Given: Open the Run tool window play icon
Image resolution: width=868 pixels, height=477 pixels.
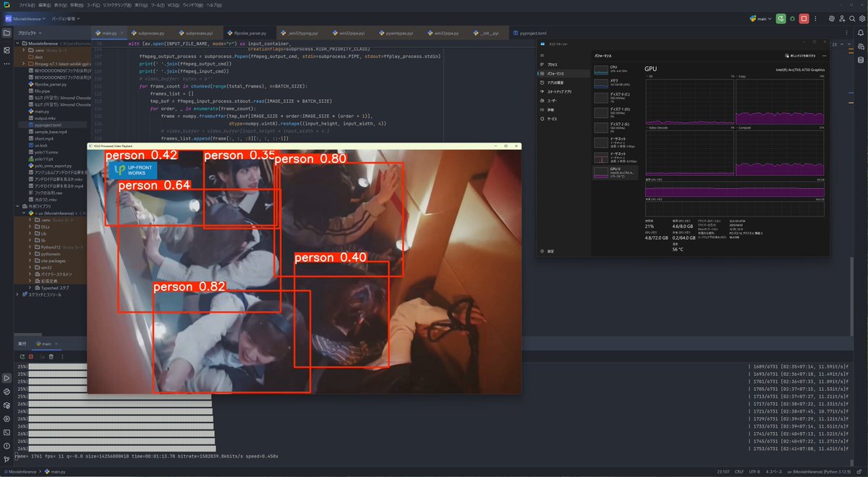Looking at the screenshot, I should click(x=7, y=378).
